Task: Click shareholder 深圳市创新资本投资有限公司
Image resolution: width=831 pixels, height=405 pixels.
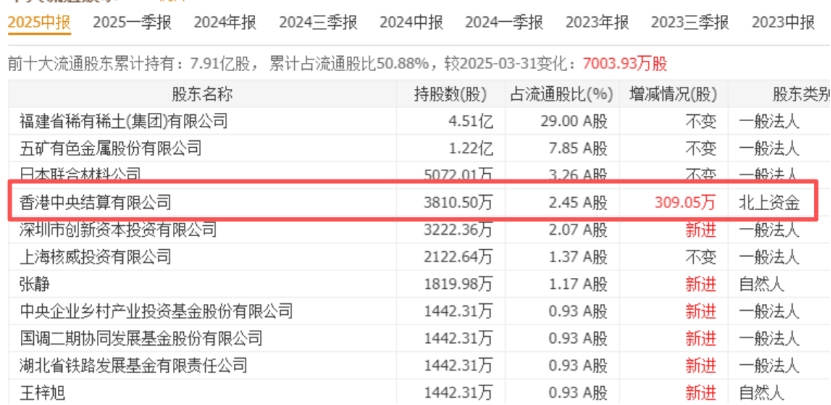Action: [x=118, y=230]
